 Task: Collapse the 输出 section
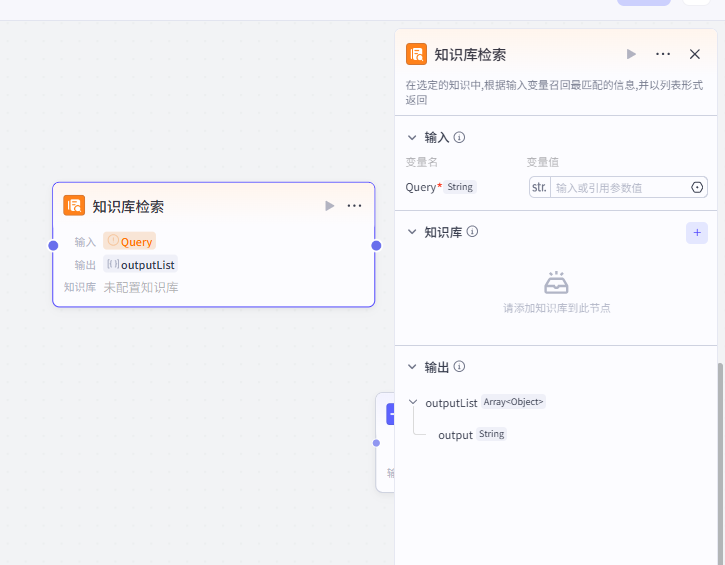click(412, 367)
